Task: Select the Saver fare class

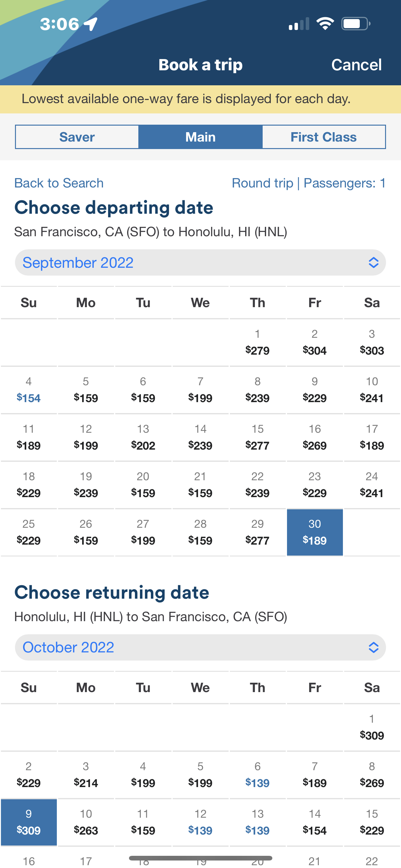Action: pyautogui.click(x=77, y=137)
